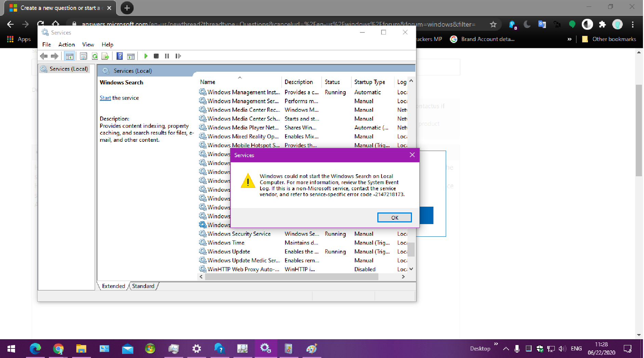Open volume control in system tray
The width and height of the screenshot is (644, 358).
coord(562,349)
